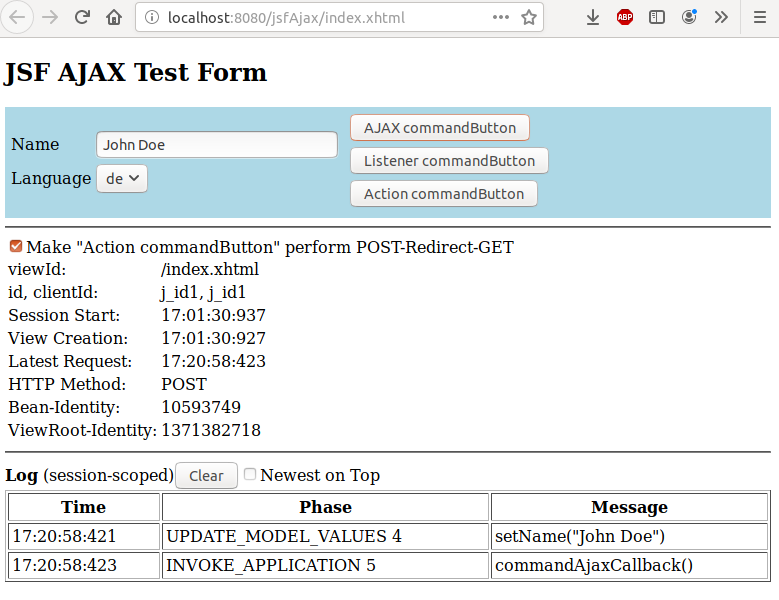Click the browser forward arrow
The image size is (779, 600).
click(50, 17)
